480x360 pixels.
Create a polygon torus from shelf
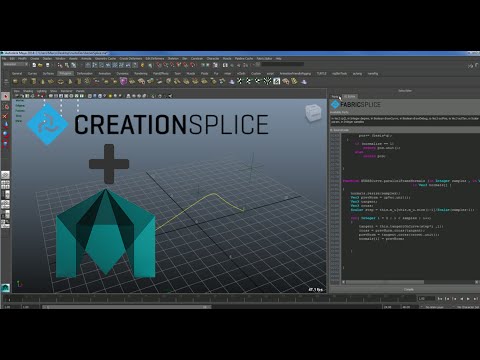tap(61, 81)
